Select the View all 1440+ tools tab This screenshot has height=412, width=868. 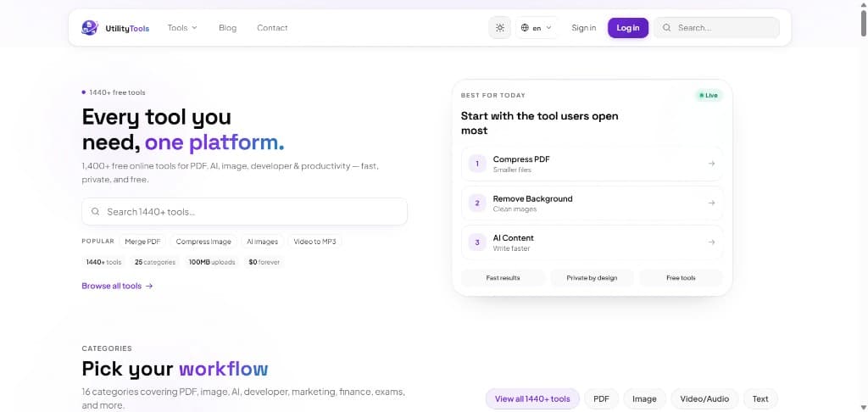point(532,398)
